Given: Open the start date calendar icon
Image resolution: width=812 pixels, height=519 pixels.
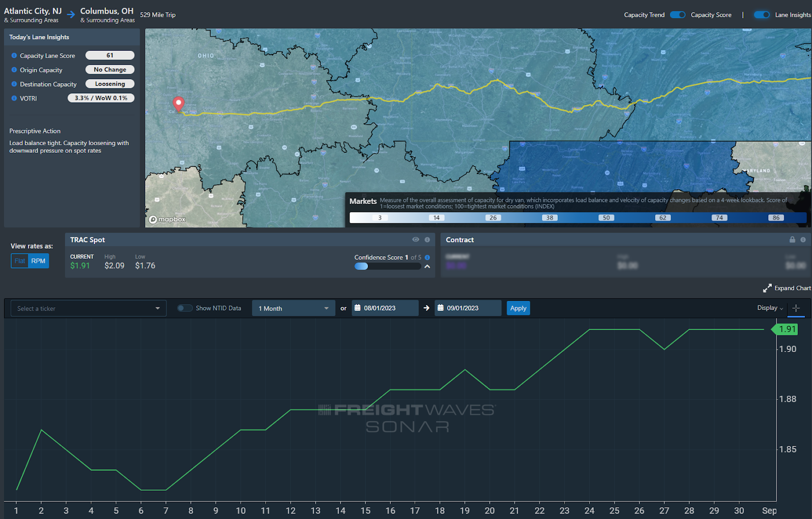Looking at the screenshot, I should (357, 308).
